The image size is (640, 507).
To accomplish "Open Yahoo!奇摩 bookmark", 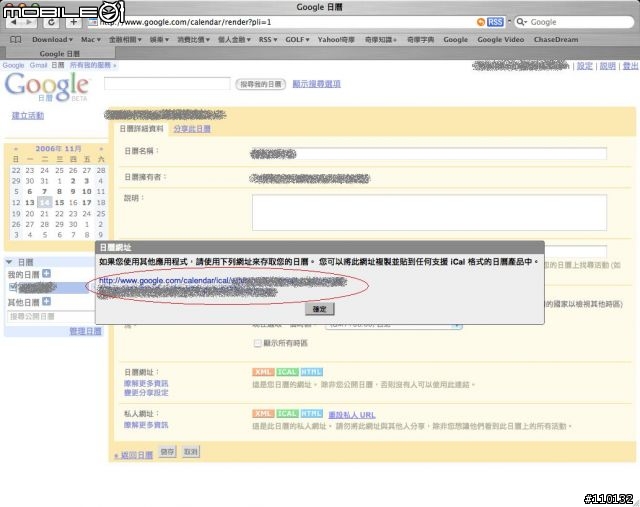I will 336,40.
